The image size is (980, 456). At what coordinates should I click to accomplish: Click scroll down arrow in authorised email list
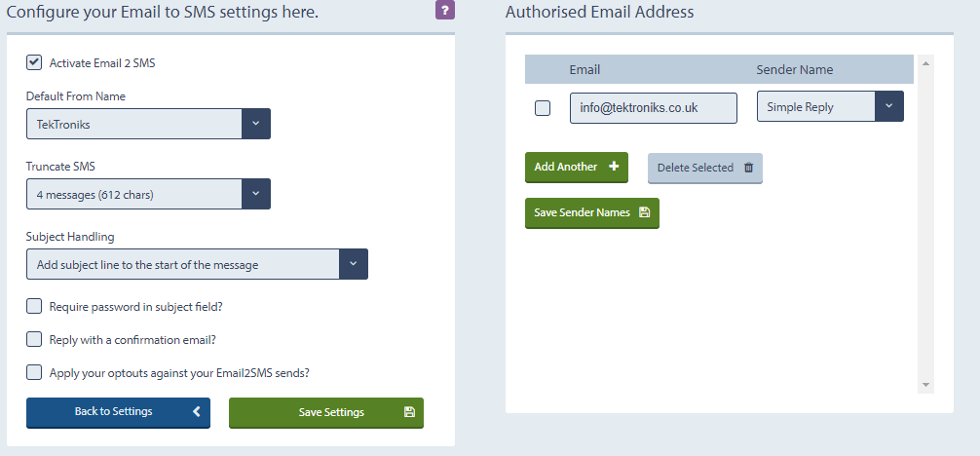(925, 385)
